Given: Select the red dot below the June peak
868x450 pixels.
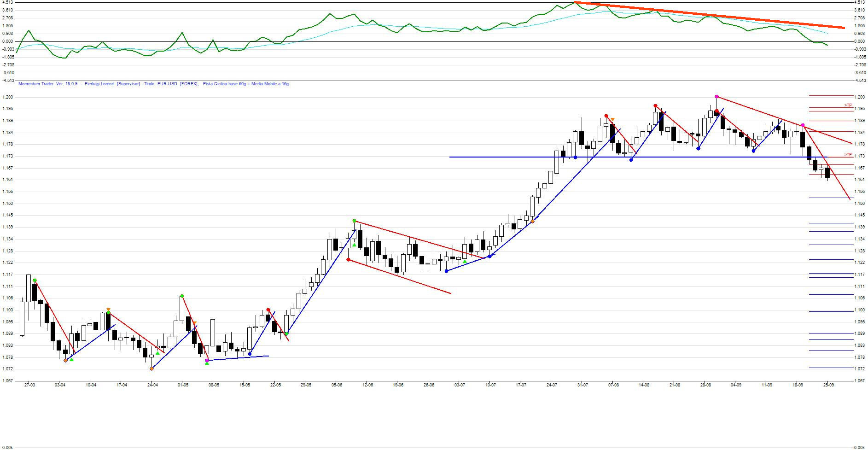Looking at the screenshot, I should pyautogui.click(x=348, y=260).
